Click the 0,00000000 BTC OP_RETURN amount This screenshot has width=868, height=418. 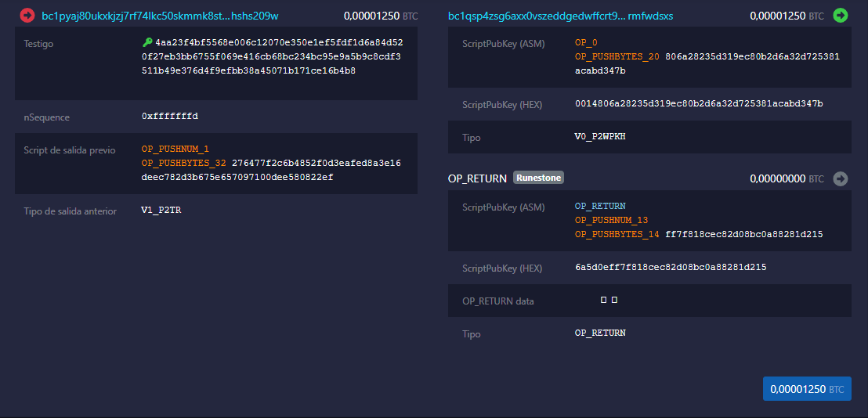(787, 178)
